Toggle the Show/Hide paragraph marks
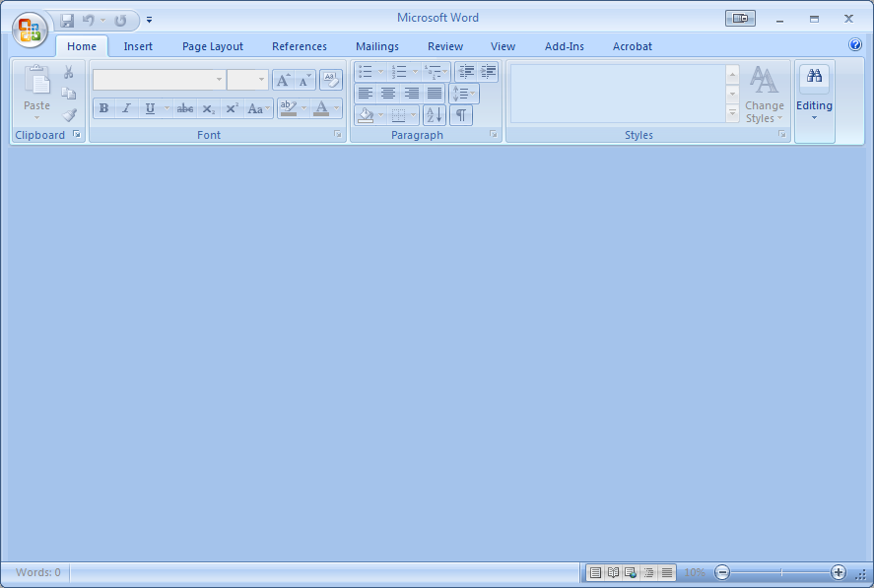 [461, 114]
